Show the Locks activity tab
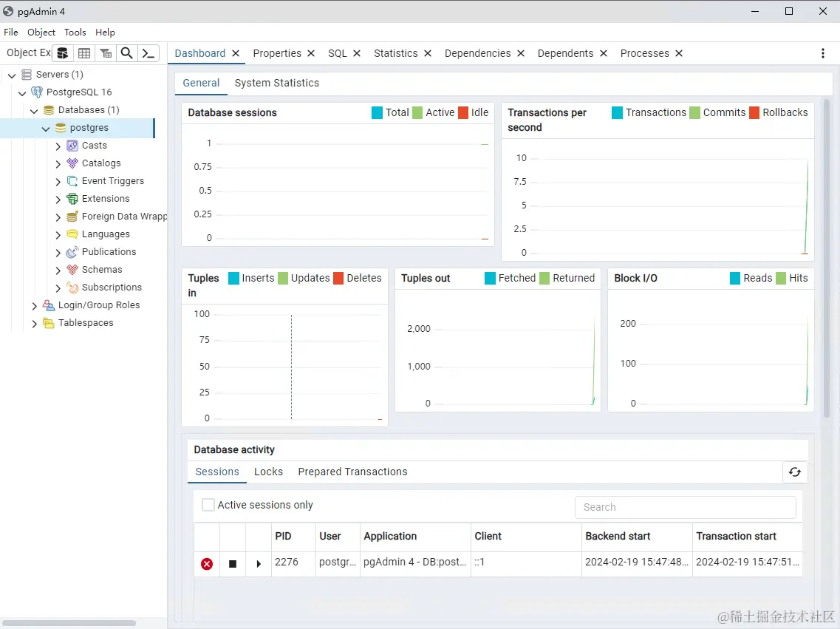840x629 pixels. tap(268, 472)
